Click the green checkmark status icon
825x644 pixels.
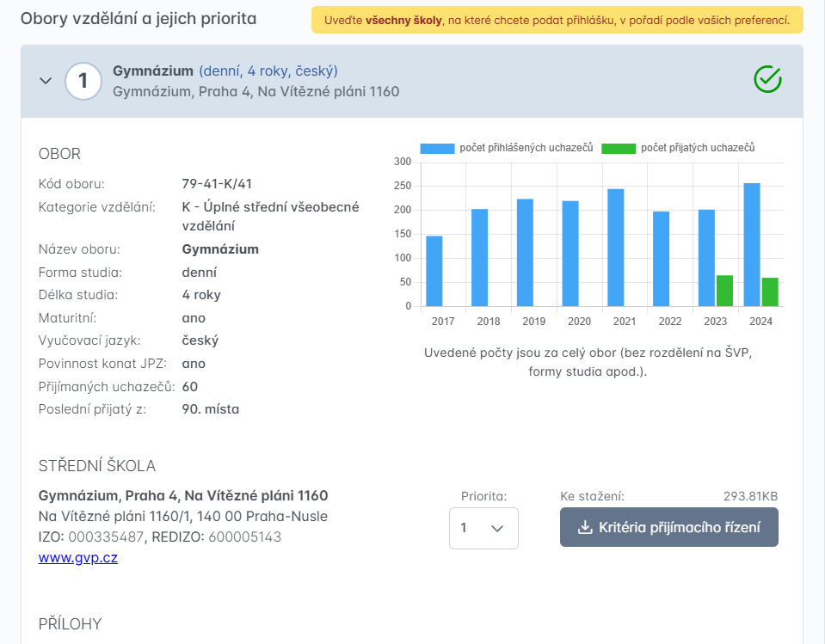point(767,80)
